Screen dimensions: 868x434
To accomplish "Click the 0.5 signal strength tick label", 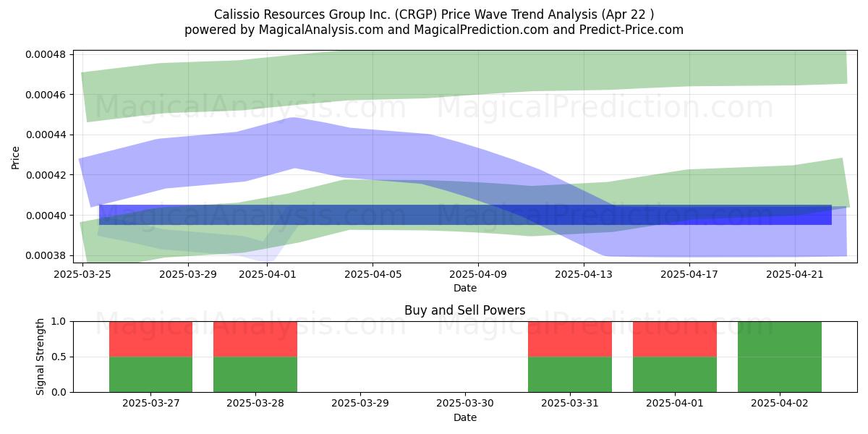I will (60, 357).
